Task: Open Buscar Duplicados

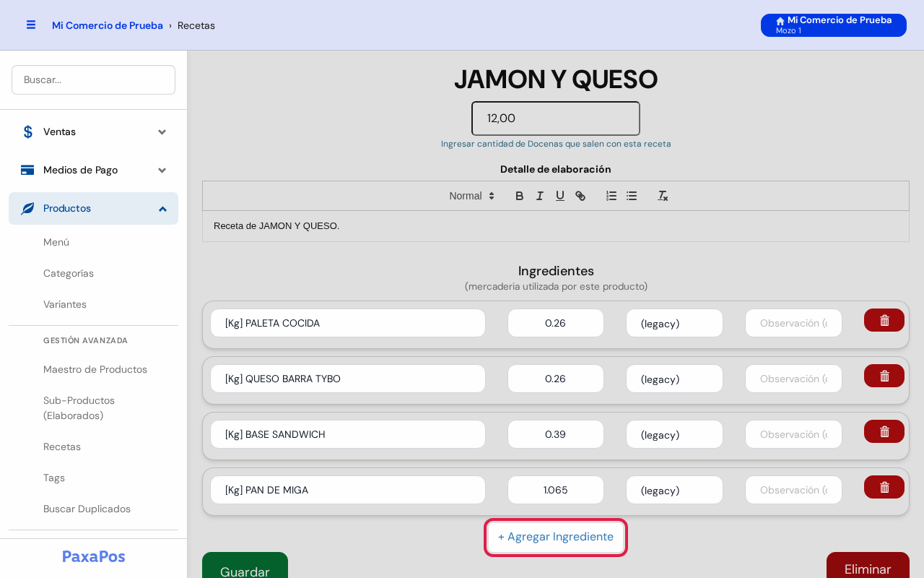Action: click(87, 509)
